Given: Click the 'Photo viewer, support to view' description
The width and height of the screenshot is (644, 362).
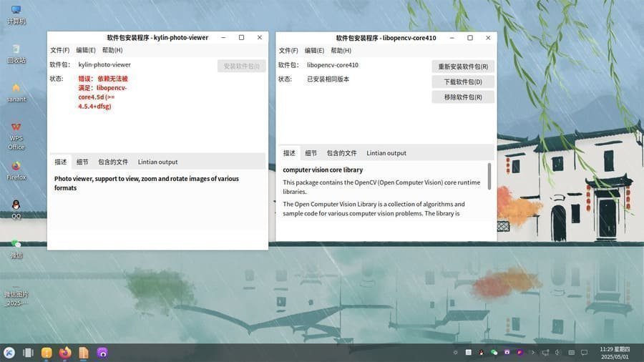Looking at the screenshot, I should (147, 183).
